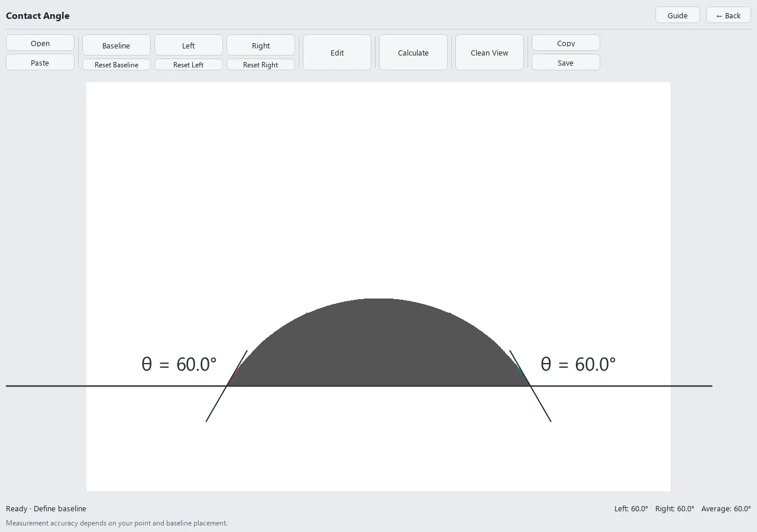Viewport: 757px width, 532px height.
Task: Click the 'Left: 60.0°' status readout
Action: [631, 508]
